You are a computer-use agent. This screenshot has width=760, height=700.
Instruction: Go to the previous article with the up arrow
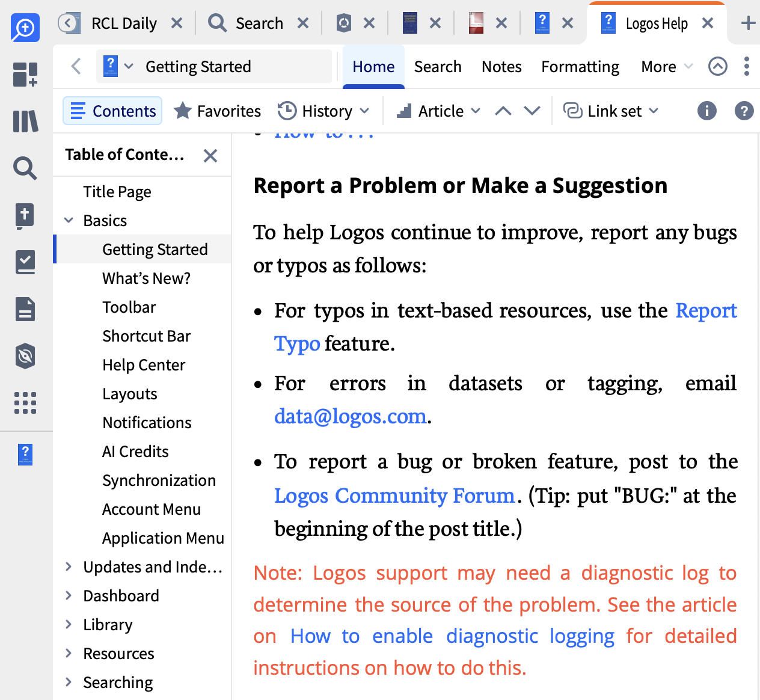pyautogui.click(x=503, y=111)
